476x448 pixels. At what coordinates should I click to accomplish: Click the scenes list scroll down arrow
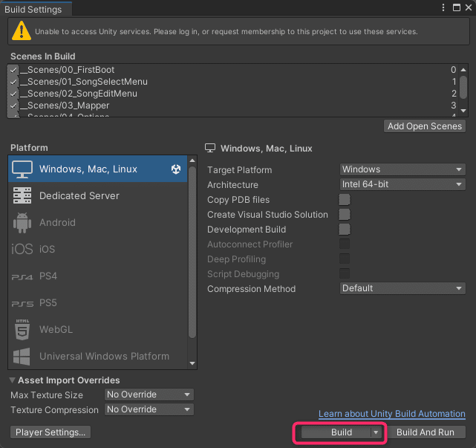click(x=463, y=111)
